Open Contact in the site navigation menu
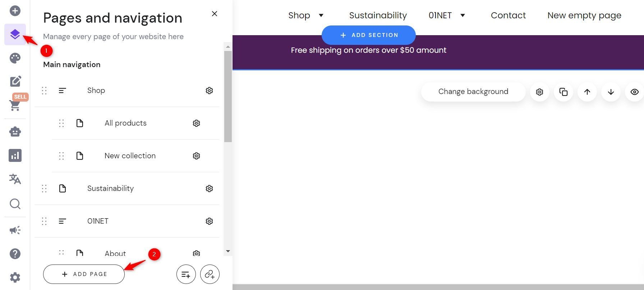Screen dimensions: 644x290 pos(508,15)
